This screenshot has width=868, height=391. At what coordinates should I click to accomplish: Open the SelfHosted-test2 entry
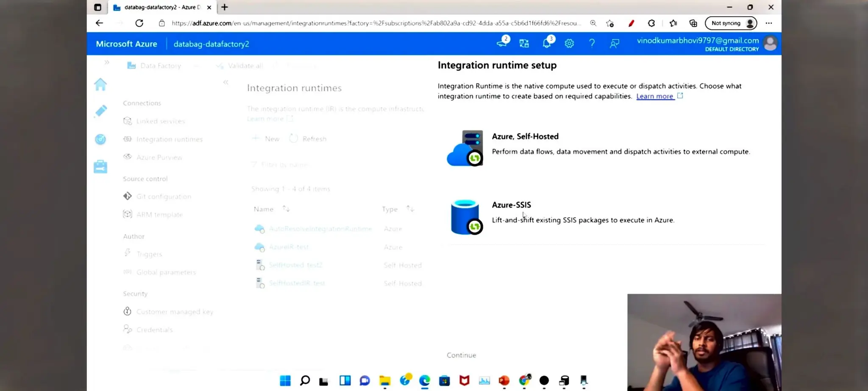pos(295,265)
